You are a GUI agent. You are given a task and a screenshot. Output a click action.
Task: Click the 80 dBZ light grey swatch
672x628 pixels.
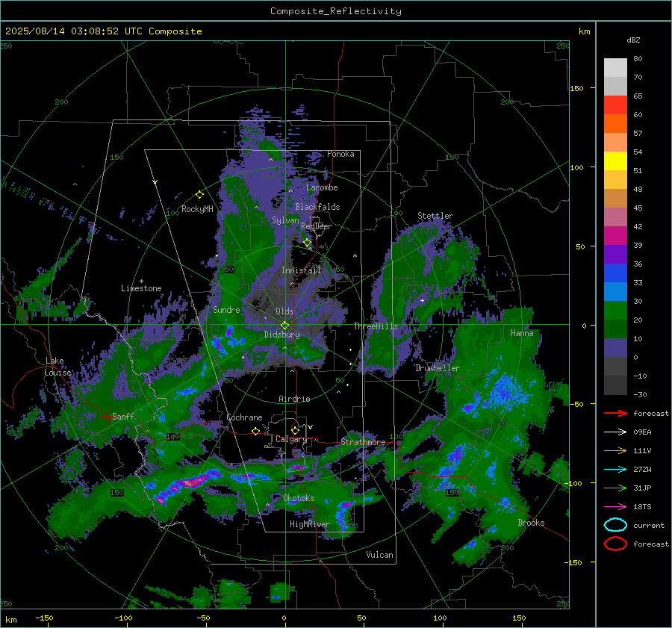coord(615,67)
